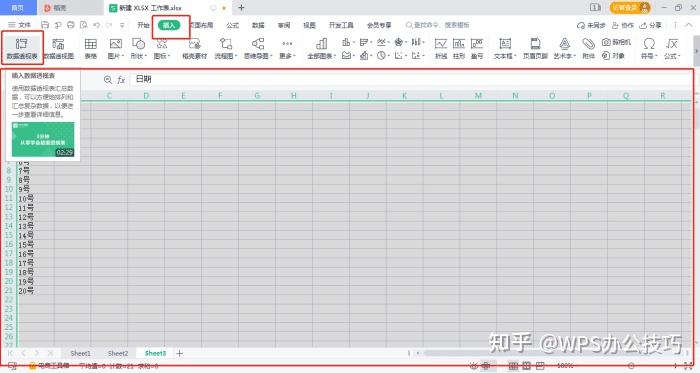The image size is (700, 373).
Task: Select column D header
Action: click(x=146, y=95)
